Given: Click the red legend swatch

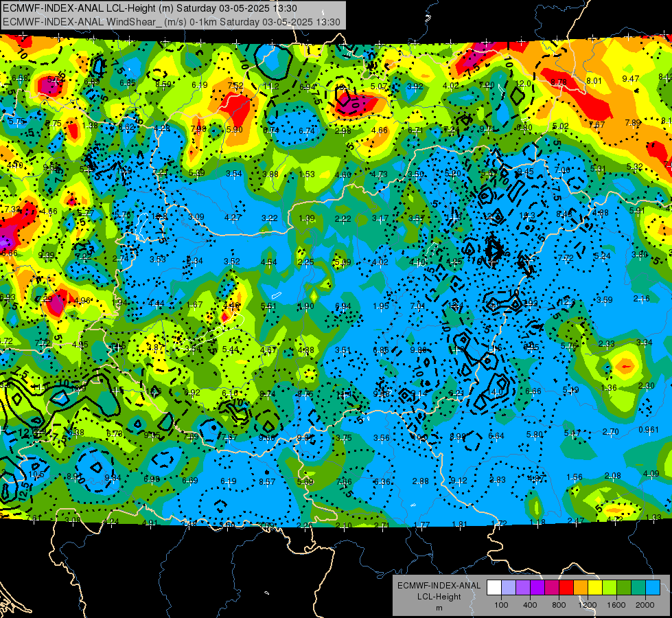Looking at the screenshot, I should pos(566,588).
